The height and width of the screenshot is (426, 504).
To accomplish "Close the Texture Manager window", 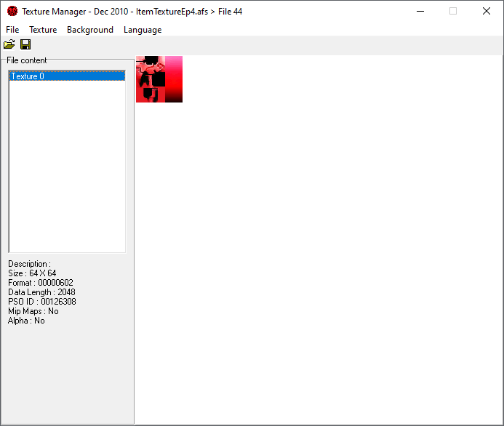I will tap(487, 11).
